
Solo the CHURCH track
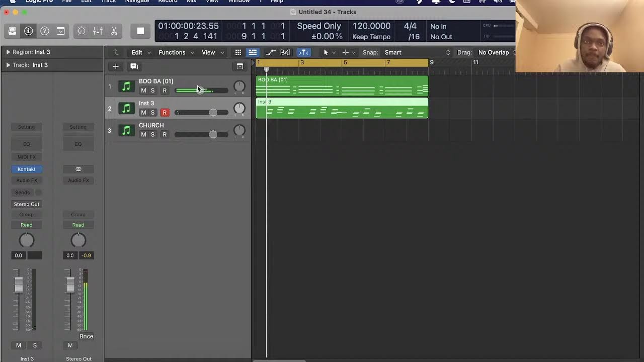(x=153, y=135)
